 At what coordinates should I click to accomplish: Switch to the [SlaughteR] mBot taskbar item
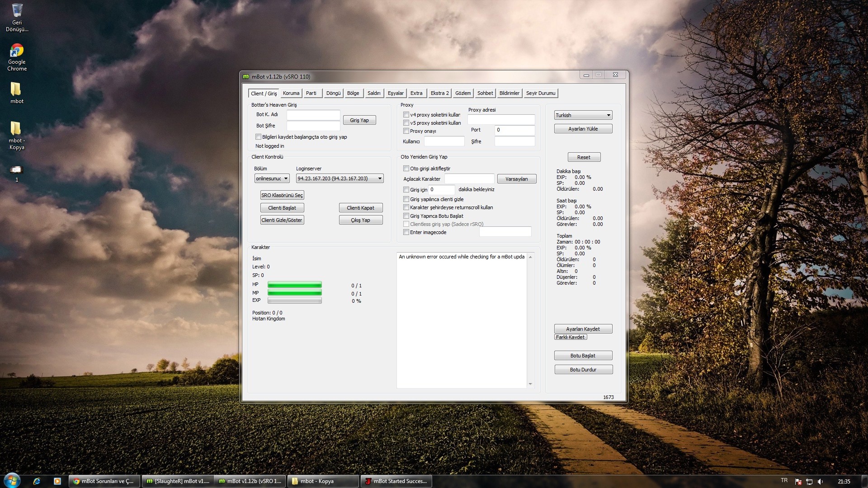click(x=178, y=481)
